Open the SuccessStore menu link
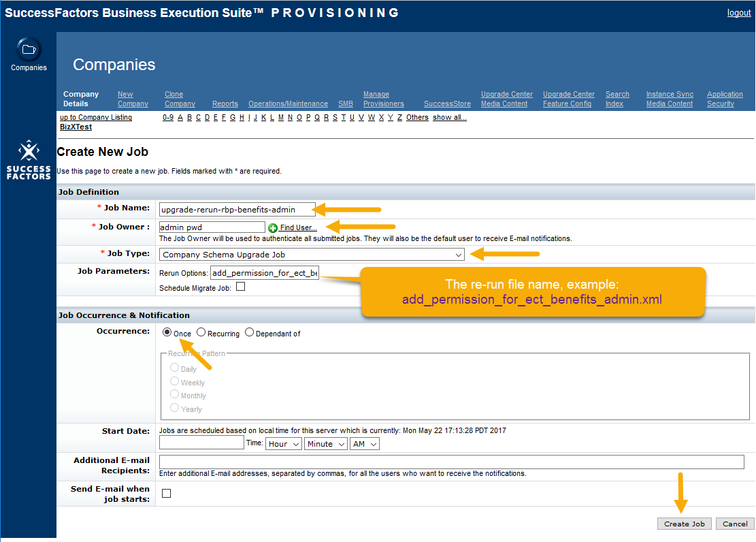Viewport: 756px width, 542px height. click(x=448, y=103)
